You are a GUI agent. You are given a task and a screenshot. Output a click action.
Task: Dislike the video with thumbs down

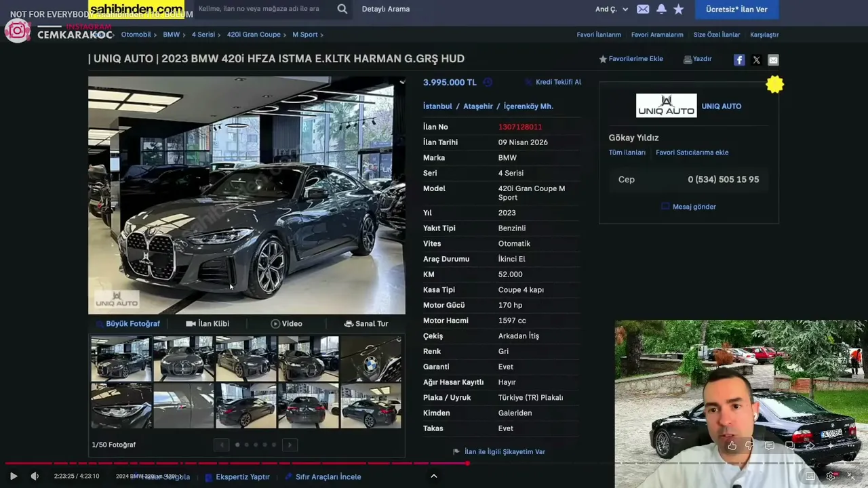pos(749,445)
